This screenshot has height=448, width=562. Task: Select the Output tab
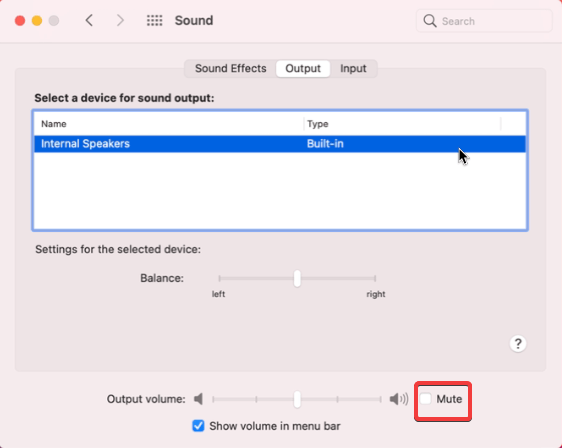pyautogui.click(x=303, y=68)
